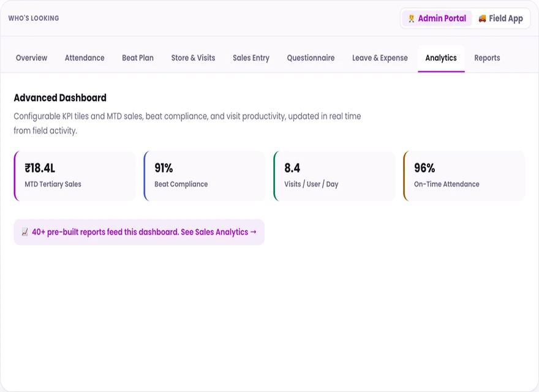Screen dimensions: 539x392
Task: Click the ₹18.4L MTD Tertiary Sales tile
Action: coord(75,176)
